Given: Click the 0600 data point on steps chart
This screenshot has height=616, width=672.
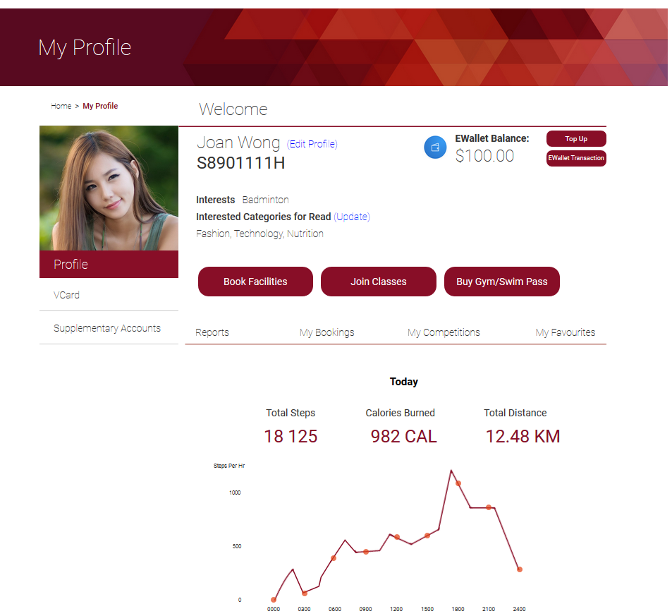Looking at the screenshot, I should (334, 558).
